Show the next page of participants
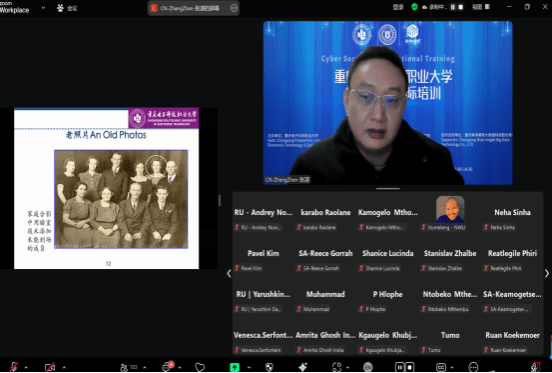 pos(547,273)
